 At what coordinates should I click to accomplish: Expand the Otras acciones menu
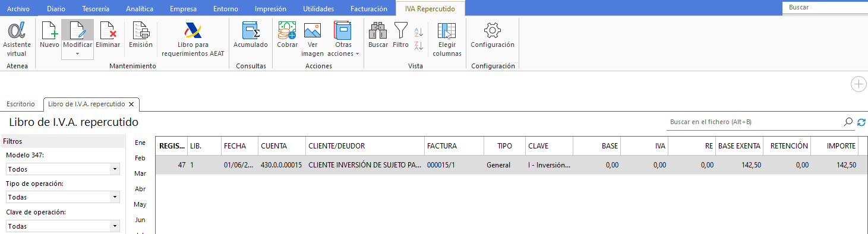(343, 39)
